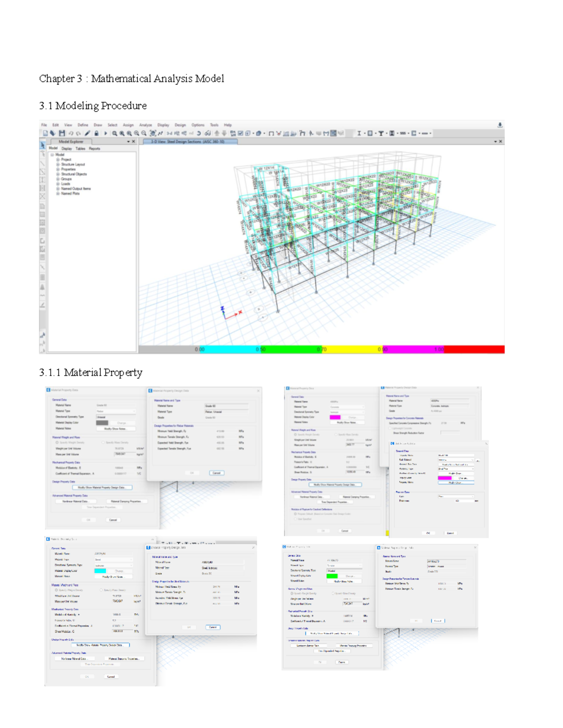Select the Specify Mass Density radio button

coord(103,443)
